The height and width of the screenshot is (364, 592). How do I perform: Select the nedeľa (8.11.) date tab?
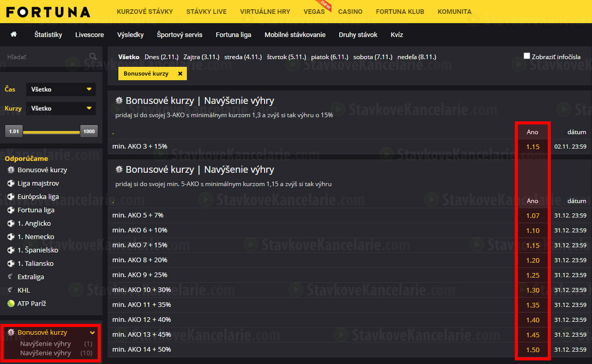[x=417, y=57]
